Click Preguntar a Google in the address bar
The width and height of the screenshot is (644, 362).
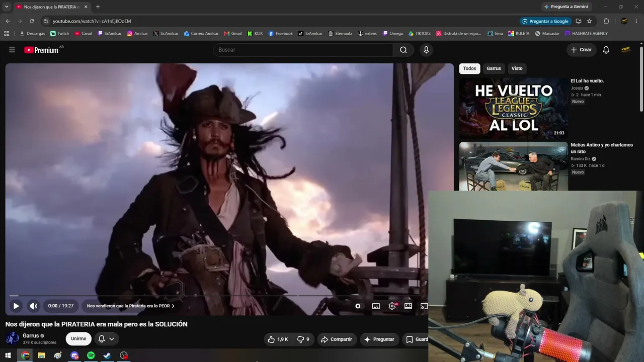pos(545,21)
